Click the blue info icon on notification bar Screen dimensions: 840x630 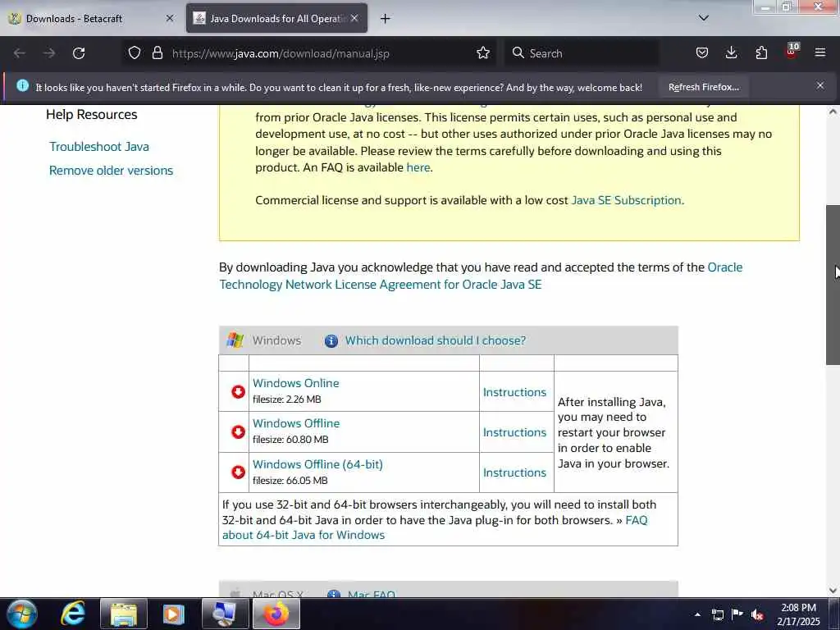(22, 85)
